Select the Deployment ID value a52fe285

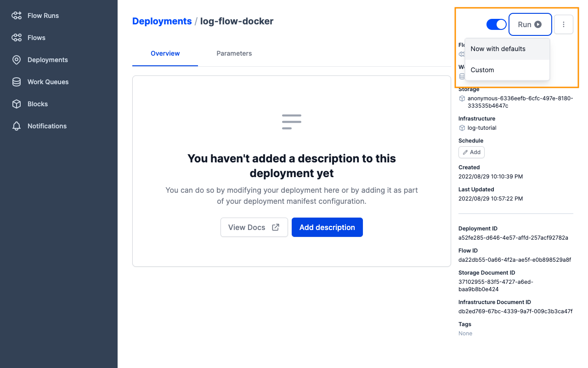(514, 238)
